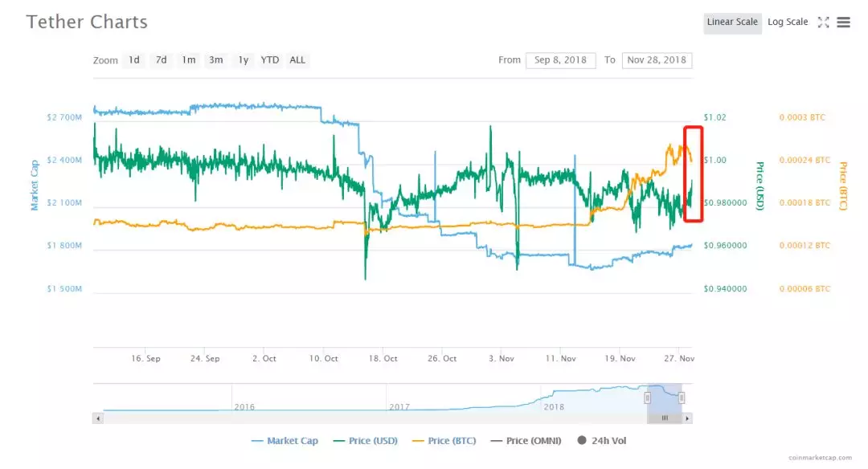Open the chart hamburger menu
Viewport: 868px width, 469px height.
843,22
